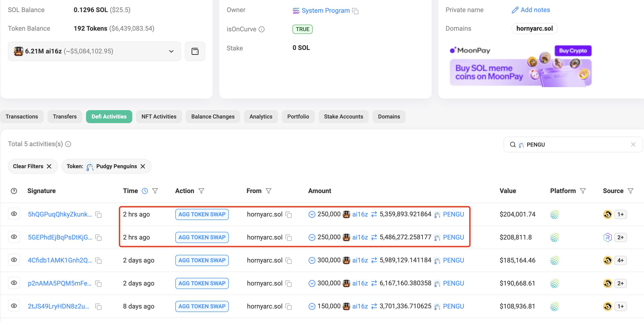This screenshot has height=322, width=644.
Task: Switch to the Transfers tab
Action: pyautogui.click(x=65, y=116)
